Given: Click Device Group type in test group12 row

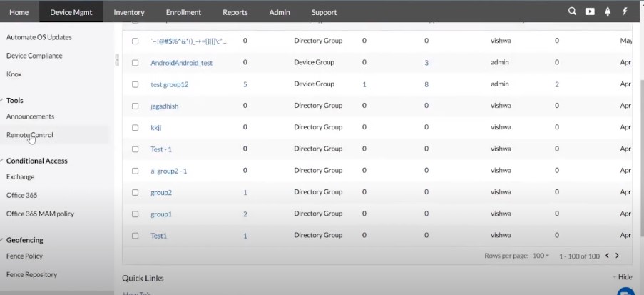Looking at the screenshot, I should coord(315,84).
